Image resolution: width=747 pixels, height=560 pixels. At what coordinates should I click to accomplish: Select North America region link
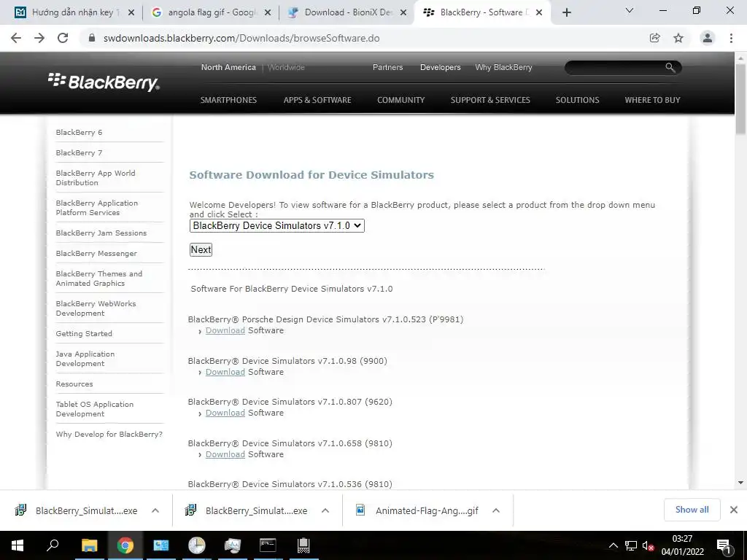(228, 67)
